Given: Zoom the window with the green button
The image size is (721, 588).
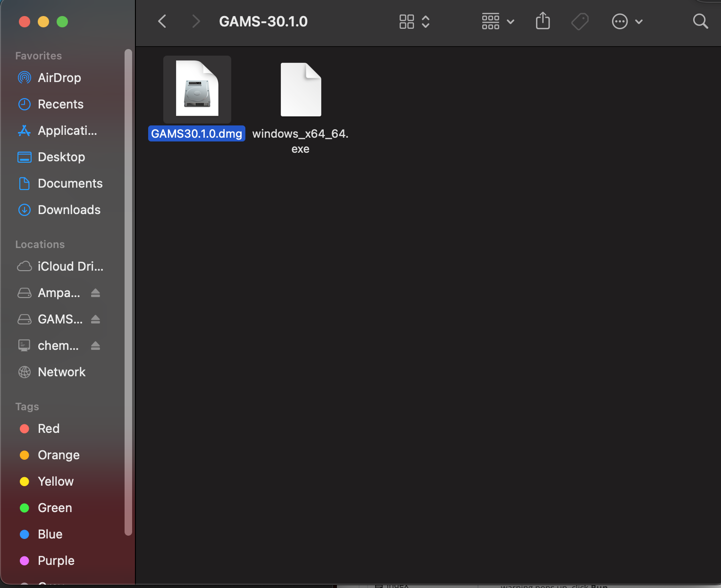Looking at the screenshot, I should point(62,22).
